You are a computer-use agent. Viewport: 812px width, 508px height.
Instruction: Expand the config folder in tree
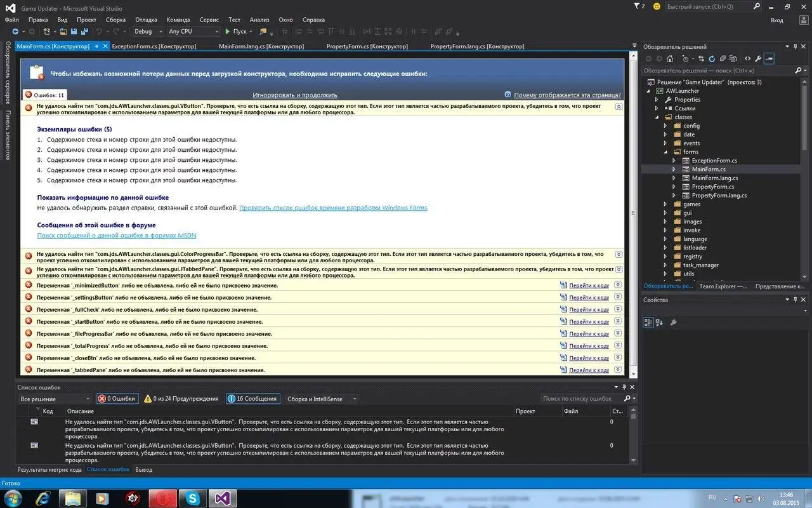click(665, 126)
